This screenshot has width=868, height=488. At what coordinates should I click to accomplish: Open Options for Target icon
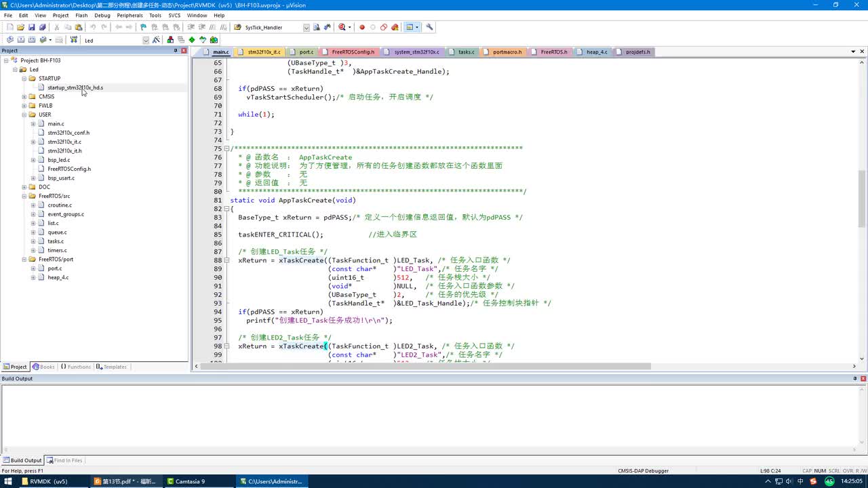156,40
